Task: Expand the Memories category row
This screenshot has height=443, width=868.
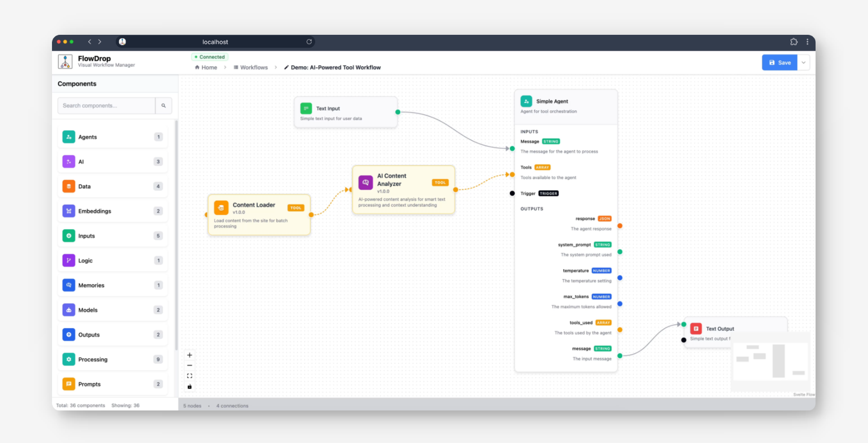Action: (113, 285)
